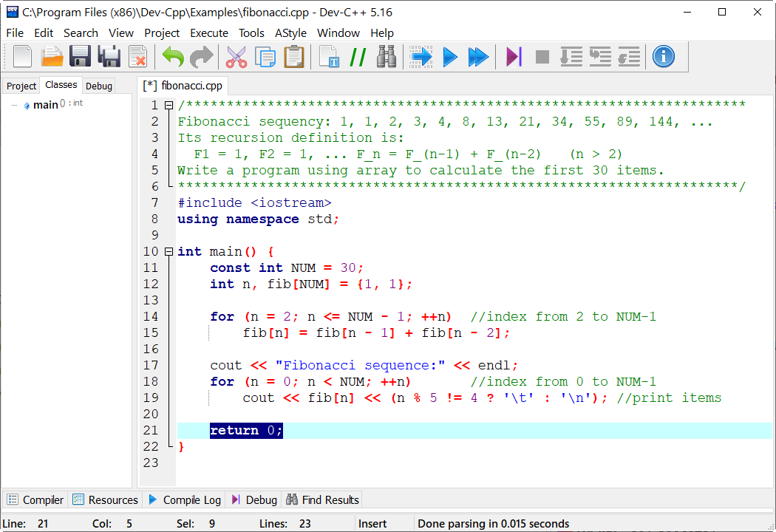
Task: Select main function in the Classes tree
Action: pos(45,105)
